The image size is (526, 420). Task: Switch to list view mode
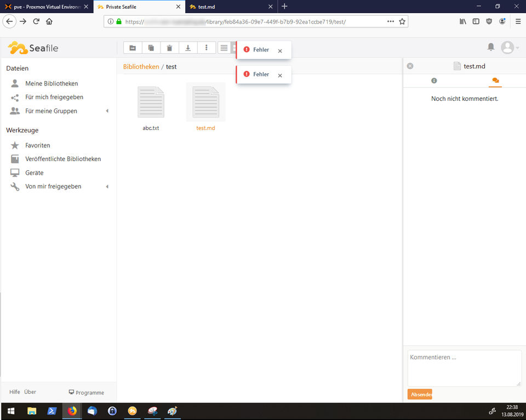click(x=224, y=48)
